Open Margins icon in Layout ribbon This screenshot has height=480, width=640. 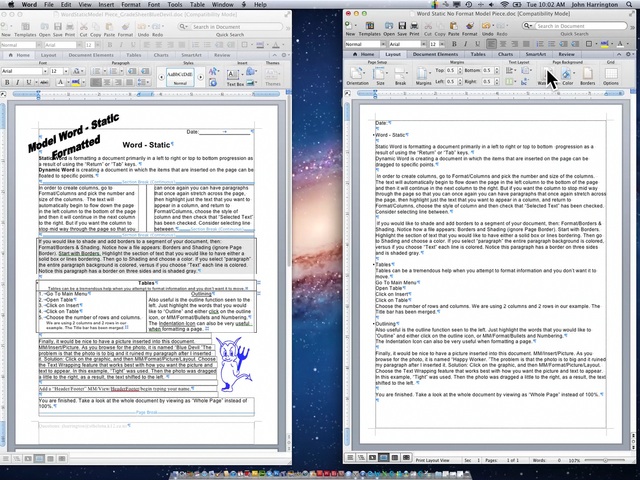423,73
